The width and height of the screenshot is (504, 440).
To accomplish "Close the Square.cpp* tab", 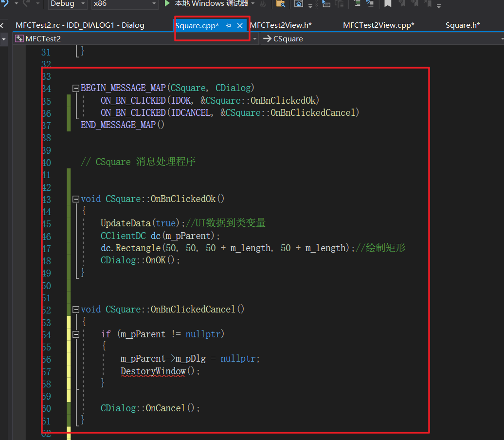I will [240, 26].
